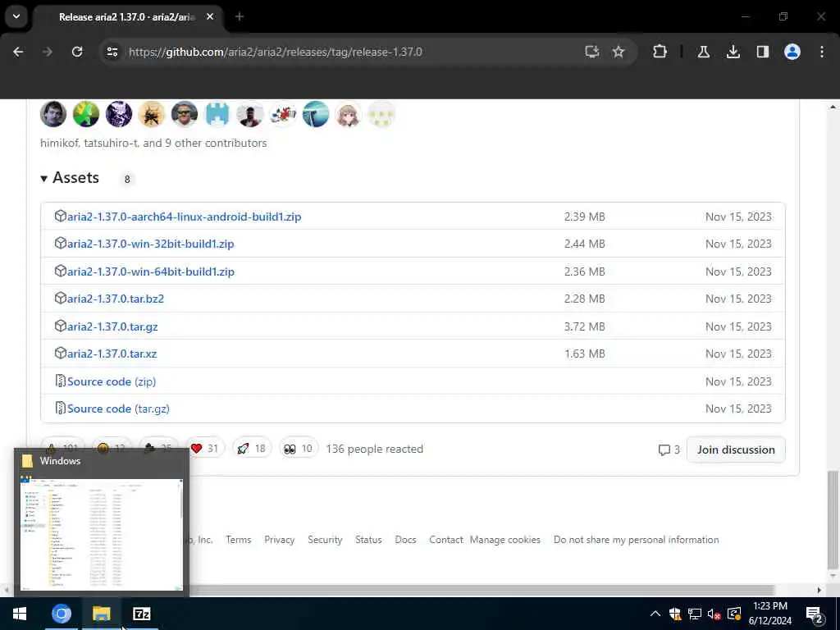840x630 pixels.
Task: Click the install app icon in address bar
Action: point(592,52)
